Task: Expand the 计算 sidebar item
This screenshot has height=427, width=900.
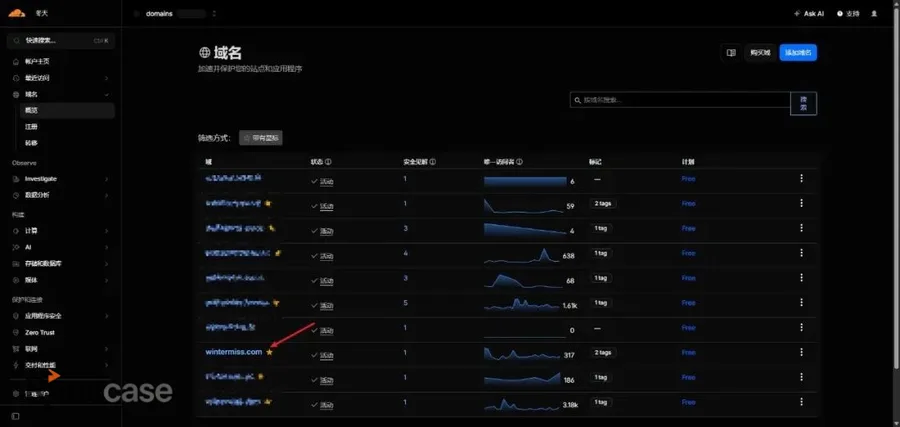Action: pos(107,231)
